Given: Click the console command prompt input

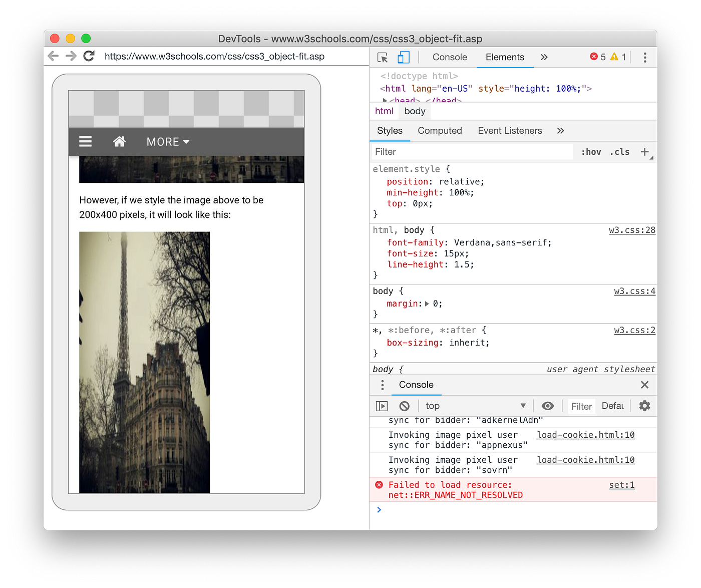Looking at the screenshot, I should tap(451, 510).
